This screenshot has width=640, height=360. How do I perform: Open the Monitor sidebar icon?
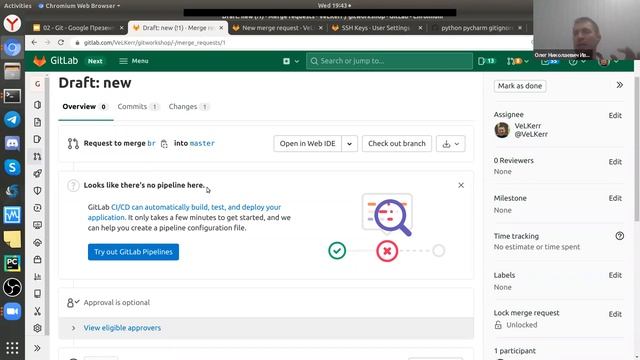37,225
